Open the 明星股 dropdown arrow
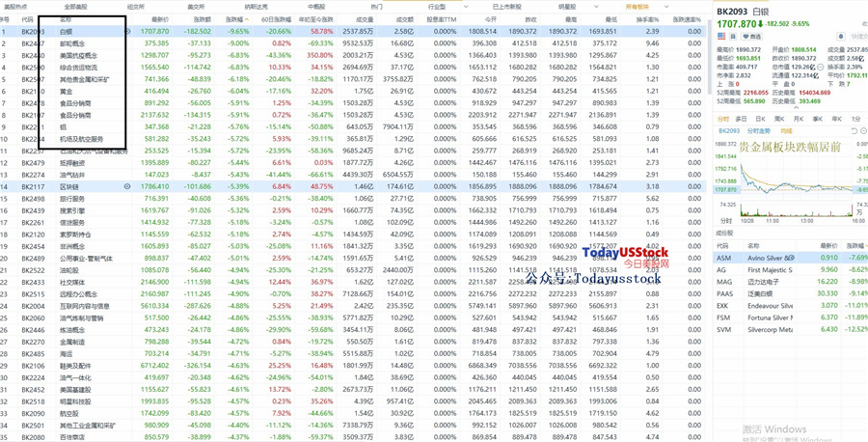 coord(596,7)
